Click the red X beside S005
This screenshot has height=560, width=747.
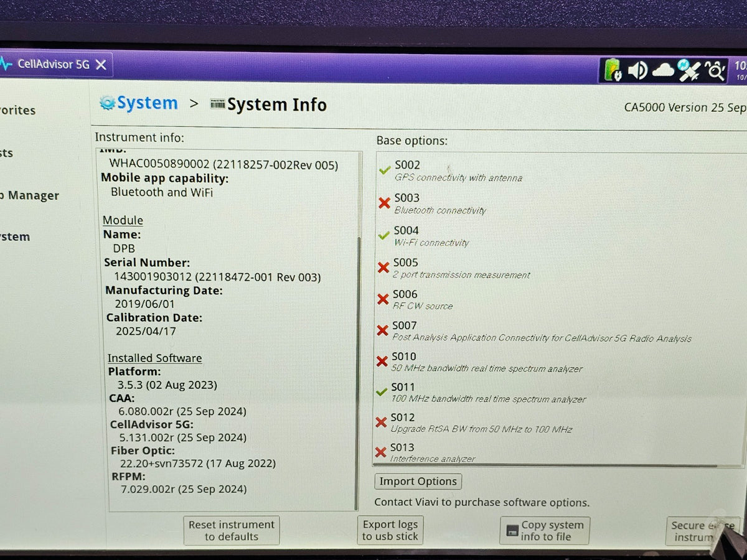[x=383, y=268]
